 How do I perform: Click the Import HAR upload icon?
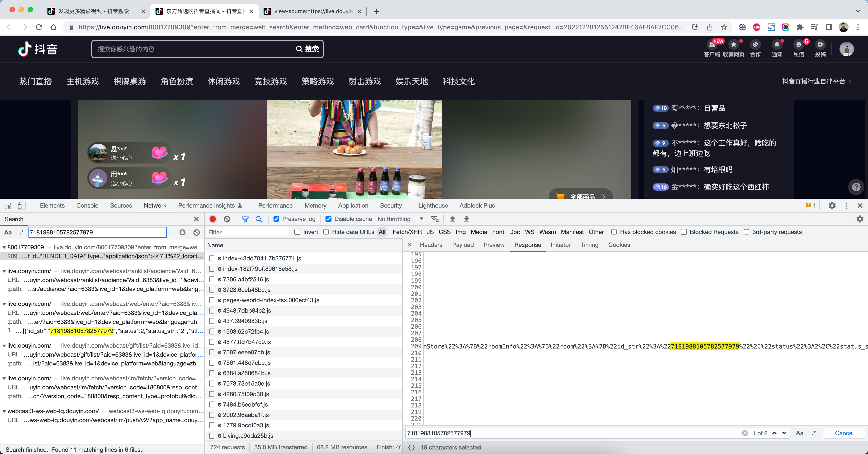pyautogui.click(x=453, y=219)
